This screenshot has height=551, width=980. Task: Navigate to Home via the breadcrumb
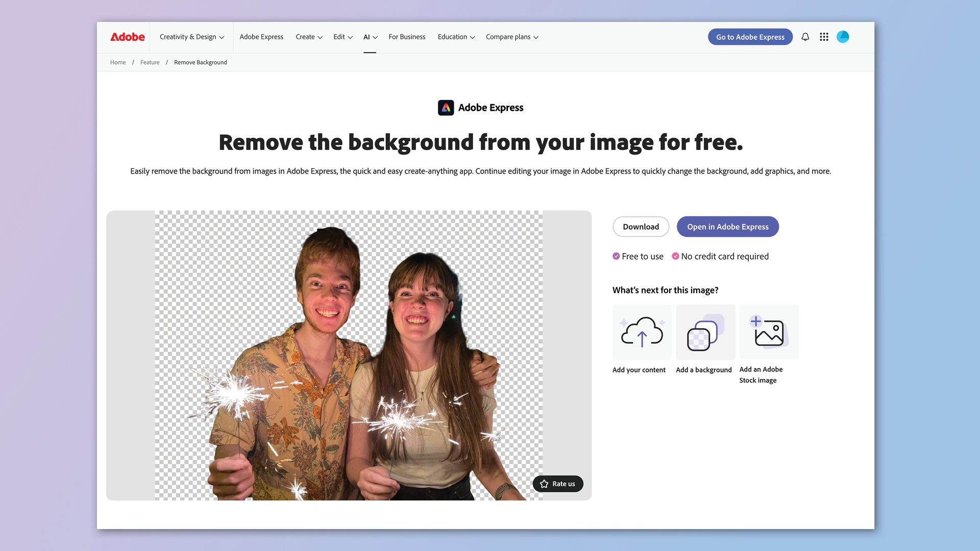point(118,62)
